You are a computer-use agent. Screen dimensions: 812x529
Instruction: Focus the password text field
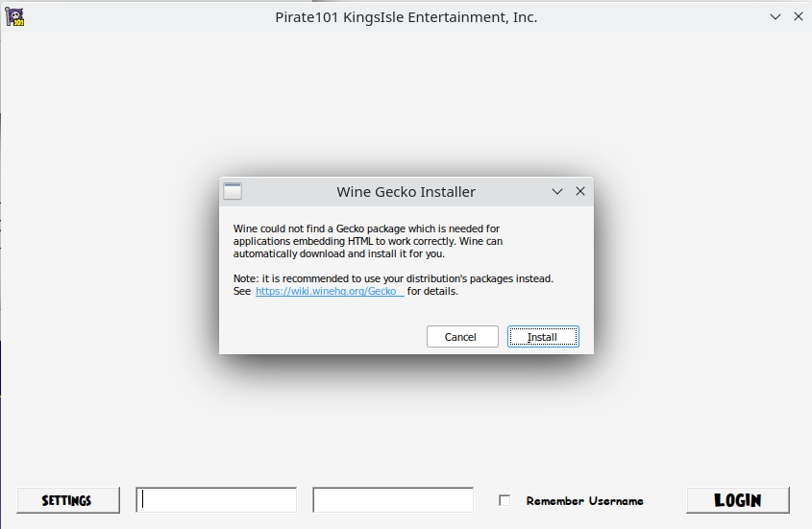point(393,500)
